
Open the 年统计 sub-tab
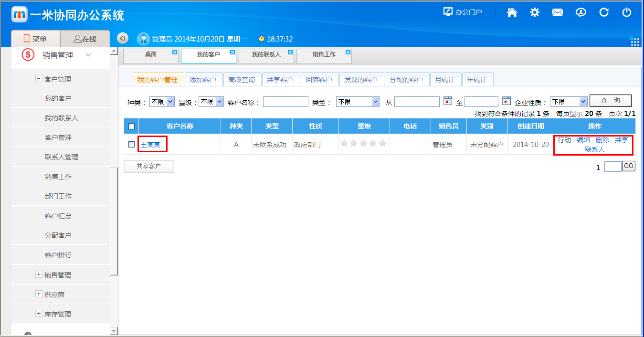pos(477,80)
